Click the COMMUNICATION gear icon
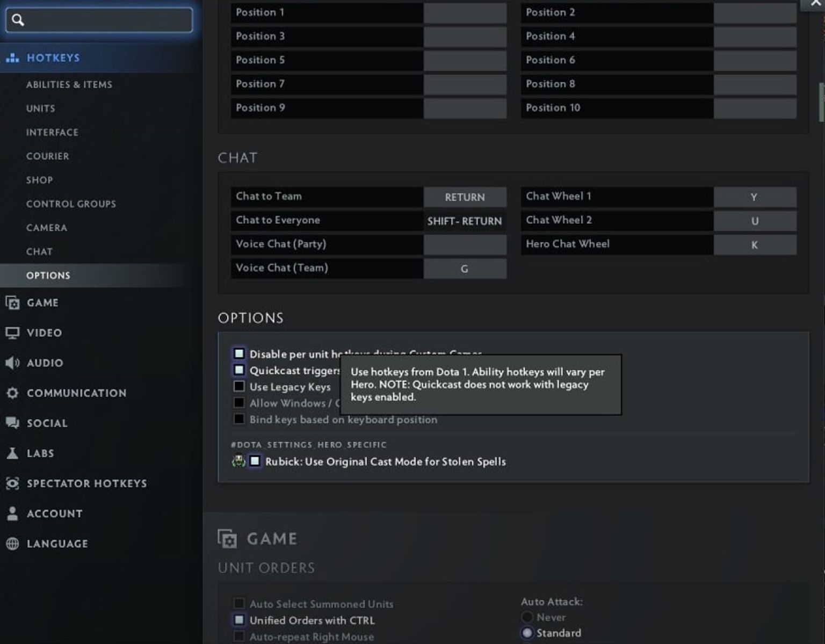 12,393
